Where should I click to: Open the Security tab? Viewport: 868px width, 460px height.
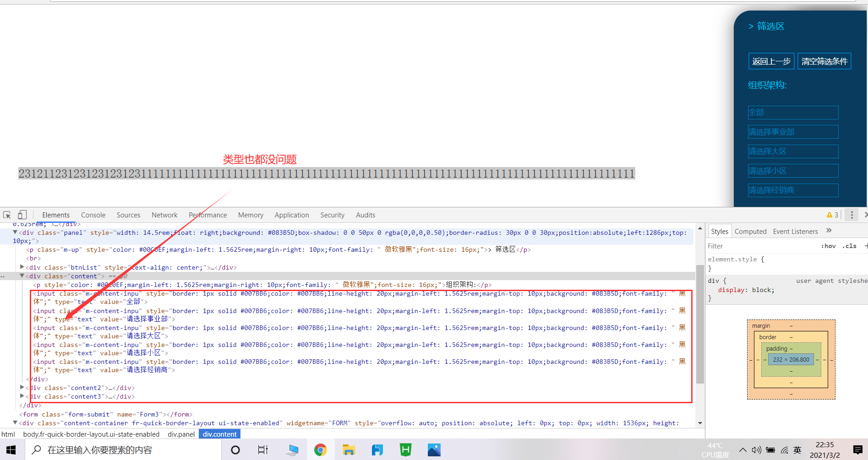coord(332,215)
